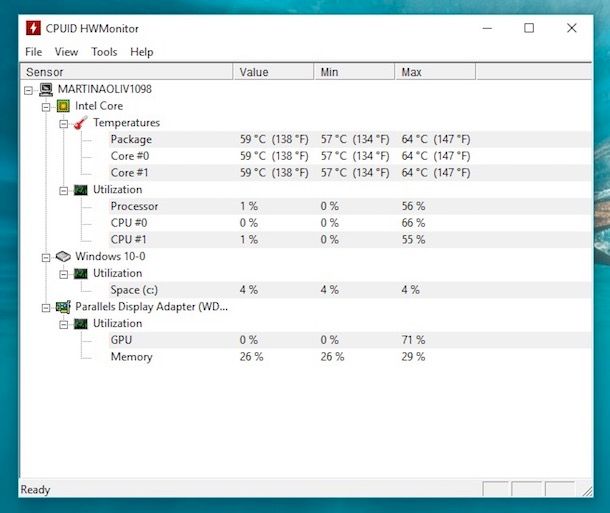610x513 pixels.
Task: Click Memory max value 29 %
Action: pyautogui.click(x=413, y=357)
